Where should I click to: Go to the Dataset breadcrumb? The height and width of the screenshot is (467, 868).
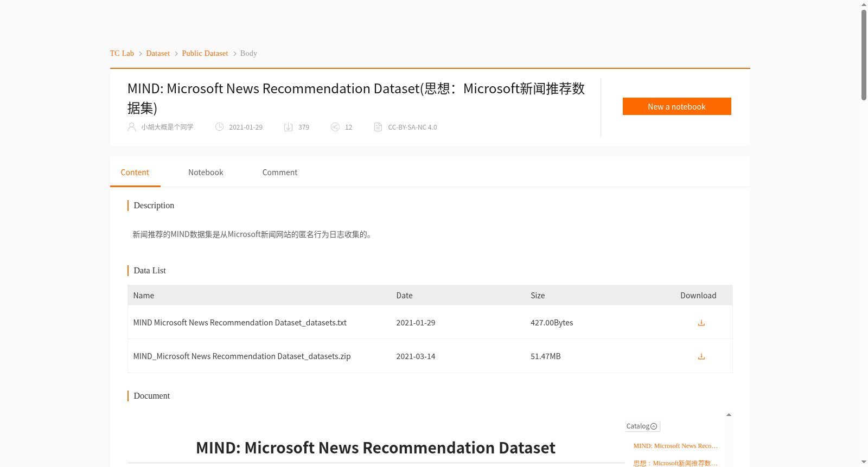click(x=158, y=53)
